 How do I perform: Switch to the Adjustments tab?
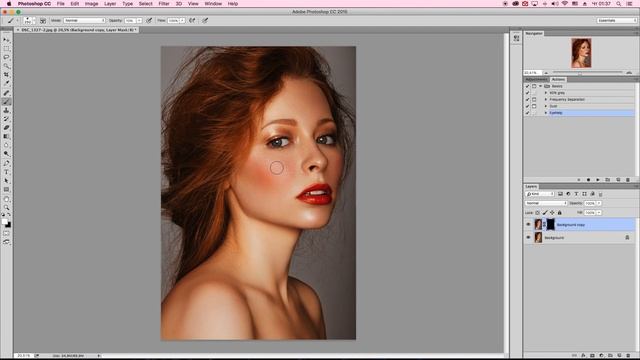click(x=536, y=80)
